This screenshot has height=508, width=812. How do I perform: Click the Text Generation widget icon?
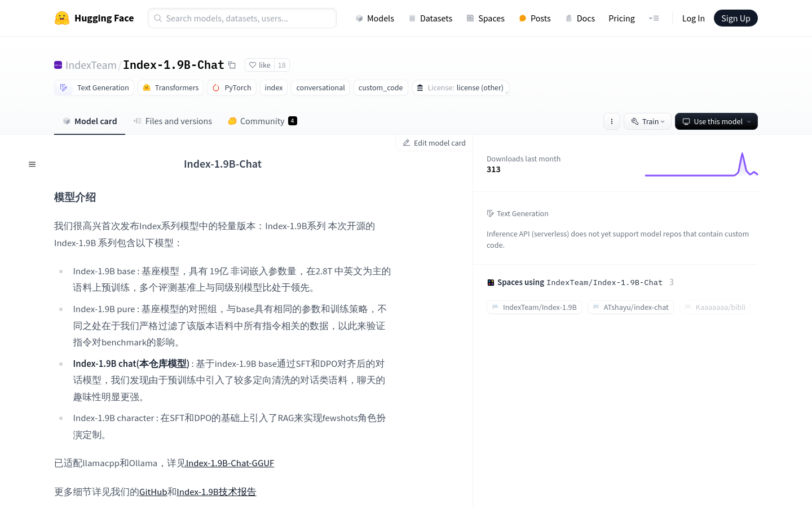tap(490, 213)
